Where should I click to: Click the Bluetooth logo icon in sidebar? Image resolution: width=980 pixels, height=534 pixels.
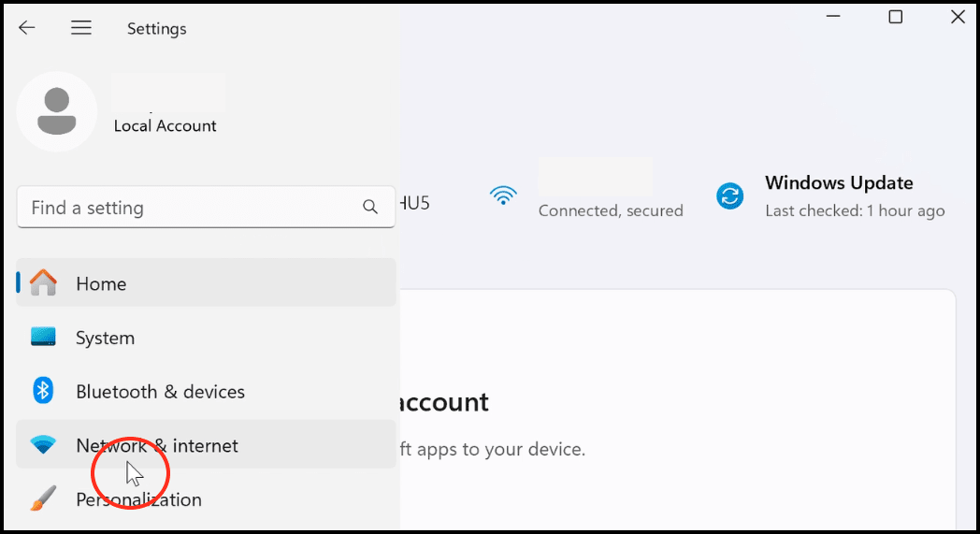click(43, 391)
